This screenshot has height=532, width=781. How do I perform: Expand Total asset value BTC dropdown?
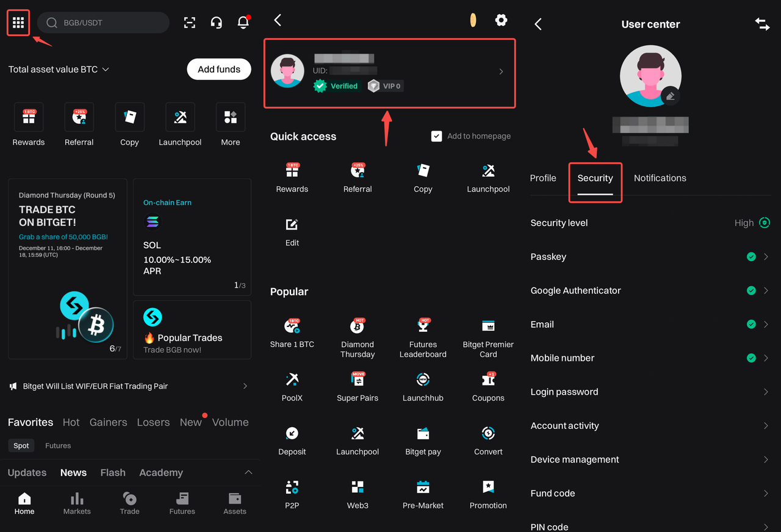106,70
